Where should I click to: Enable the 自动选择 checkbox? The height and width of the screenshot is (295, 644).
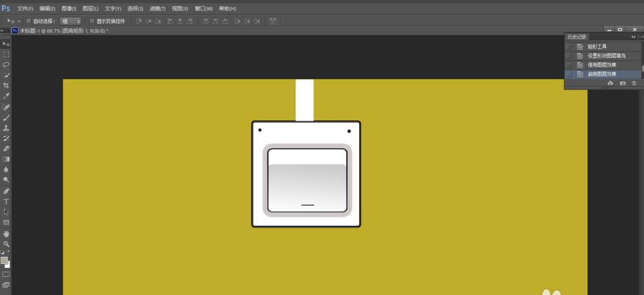[x=28, y=21]
